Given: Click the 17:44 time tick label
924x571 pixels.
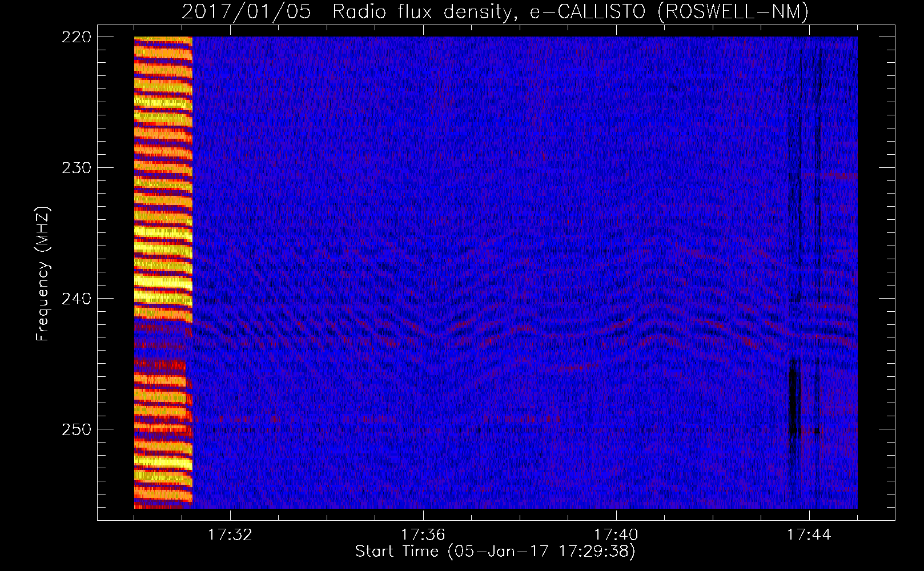Looking at the screenshot, I should point(809,535).
